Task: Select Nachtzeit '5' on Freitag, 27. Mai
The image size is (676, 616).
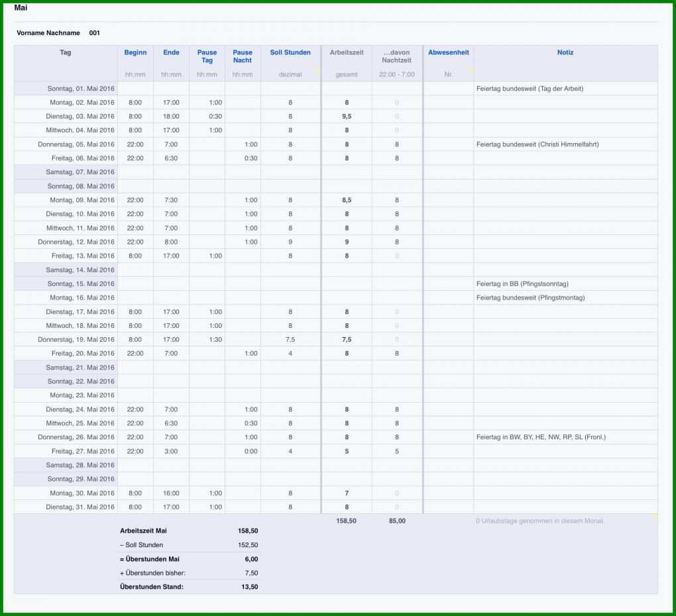Action: click(x=396, y=451)
